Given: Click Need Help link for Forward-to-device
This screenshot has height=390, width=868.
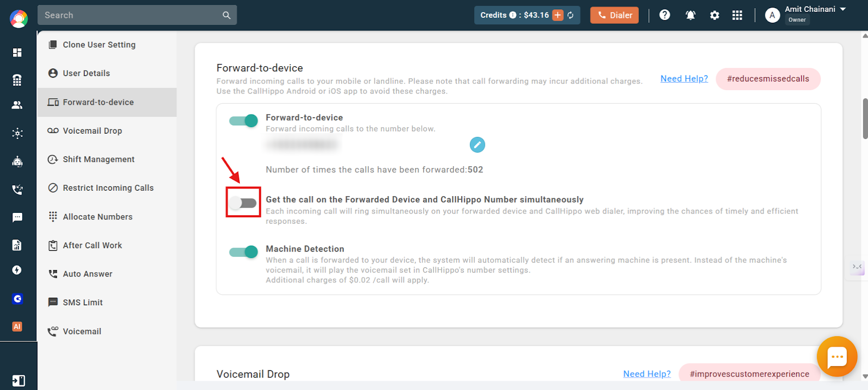Looking at the screenshot, I should coord(684,79).
